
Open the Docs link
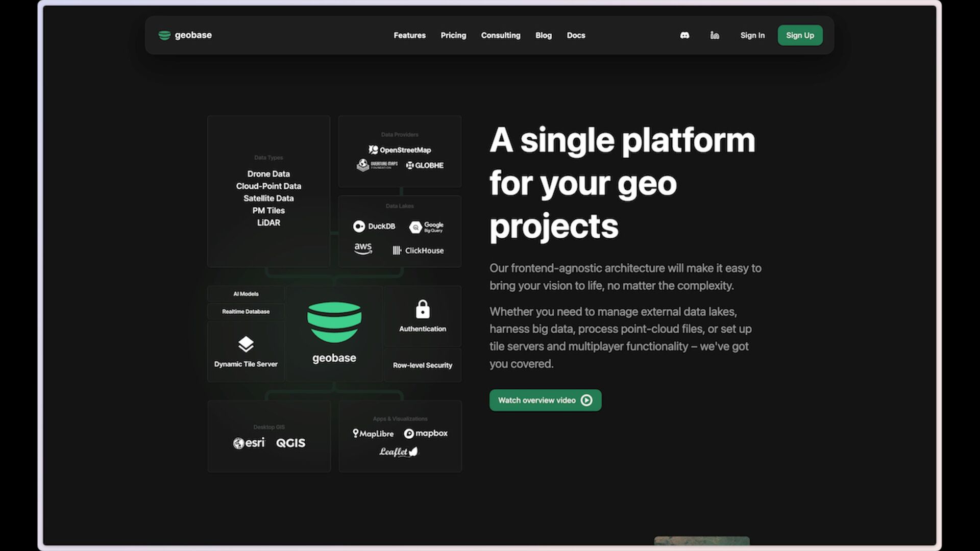(x=576, y=35)
